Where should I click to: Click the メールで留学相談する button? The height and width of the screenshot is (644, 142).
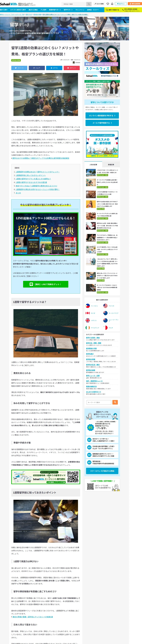(102, 123)
